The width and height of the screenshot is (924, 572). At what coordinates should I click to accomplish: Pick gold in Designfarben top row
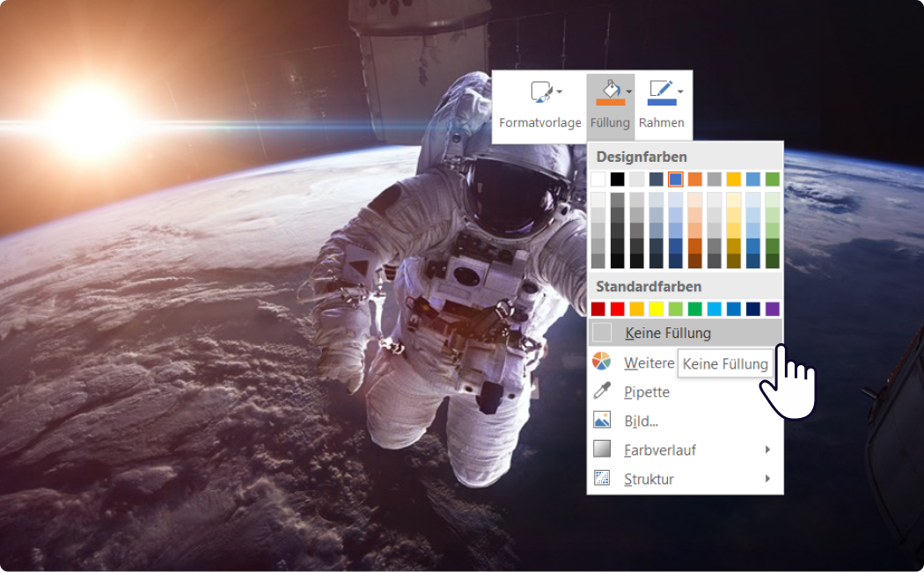point(734,180)
